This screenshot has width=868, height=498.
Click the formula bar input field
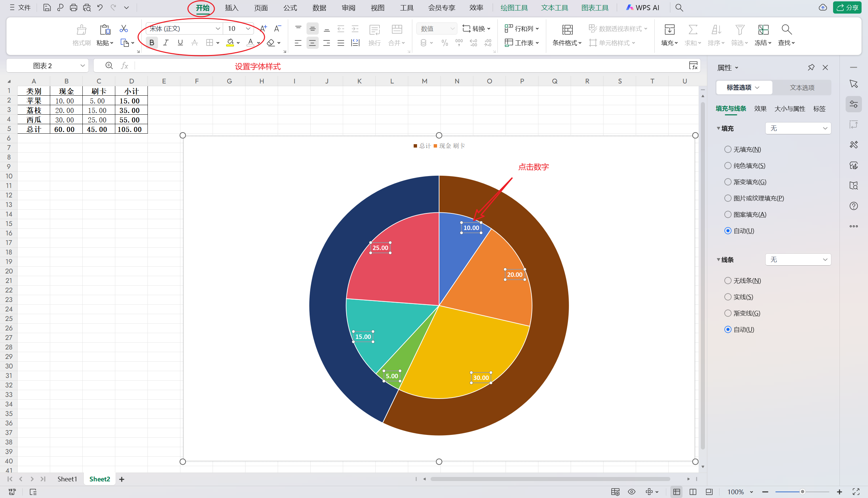coord(410,65)
